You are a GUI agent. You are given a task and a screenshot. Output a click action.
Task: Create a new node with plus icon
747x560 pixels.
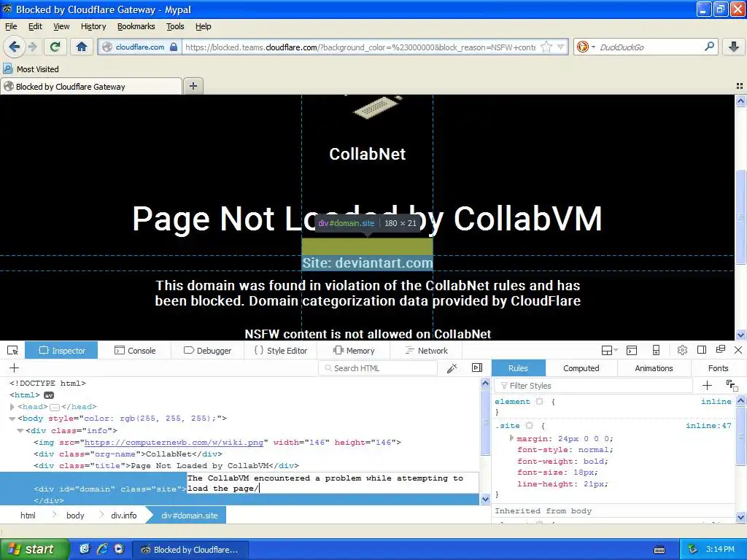15,367
